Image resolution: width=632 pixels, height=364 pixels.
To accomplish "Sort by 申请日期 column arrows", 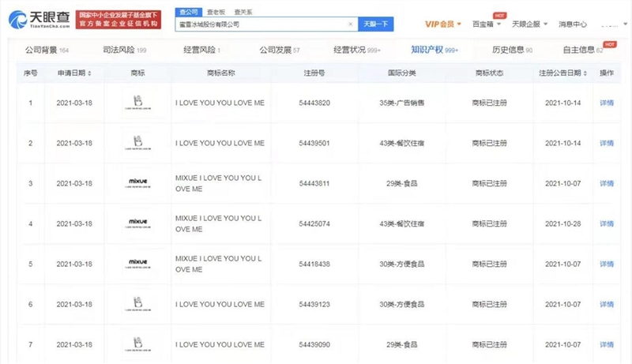I will coord(89,73).
